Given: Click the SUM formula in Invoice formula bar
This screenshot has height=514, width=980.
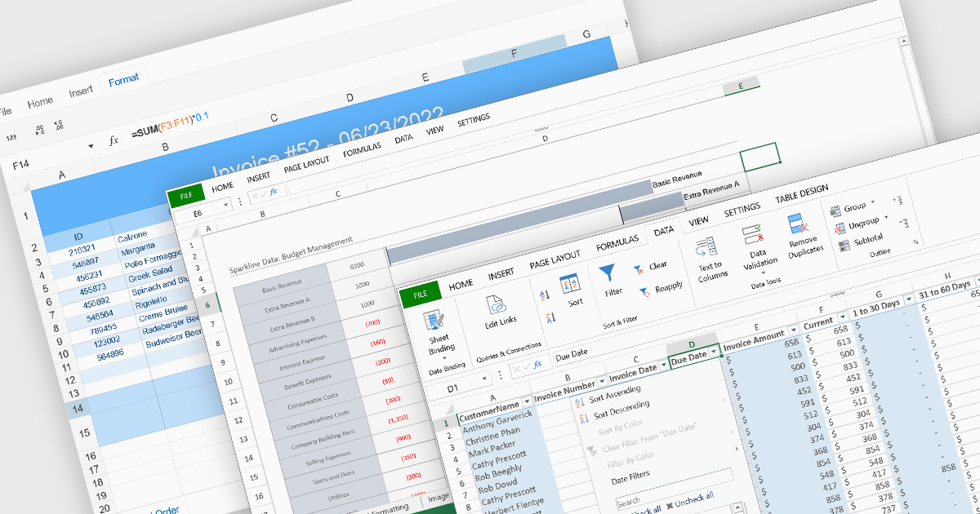Looking at the screenshot, I should 170,123.
